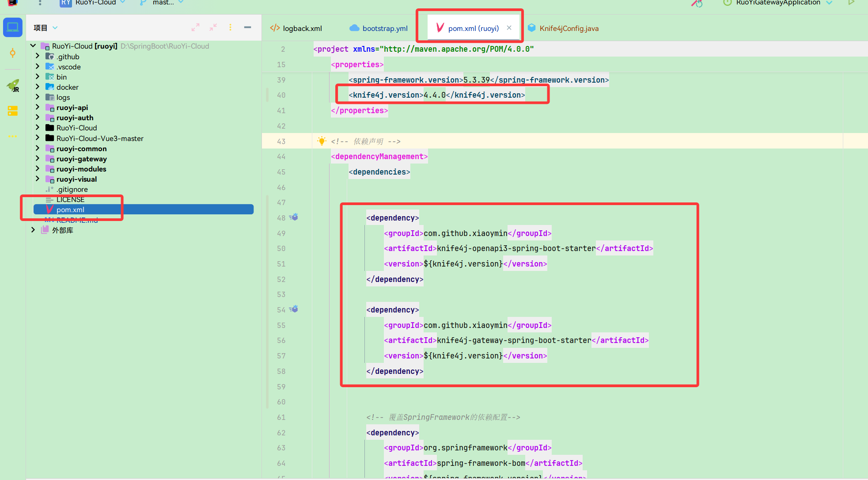Click the dependency gutter icon on line 48
The width and height of the screenshot is (868, 480).
pos(293,217)
